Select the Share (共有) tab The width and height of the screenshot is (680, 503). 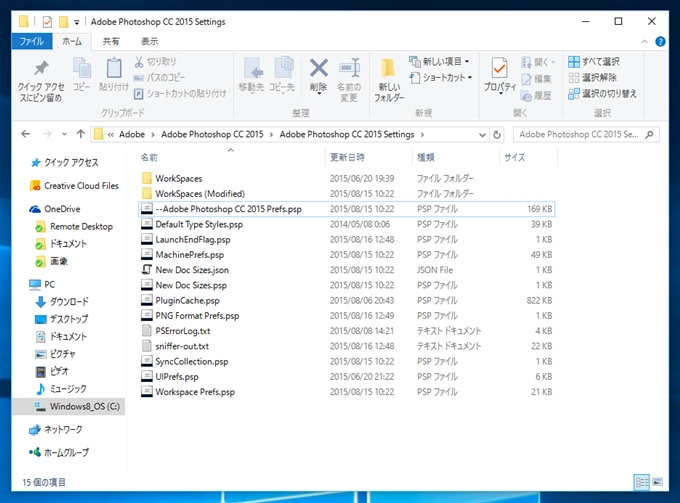(111, 41)
